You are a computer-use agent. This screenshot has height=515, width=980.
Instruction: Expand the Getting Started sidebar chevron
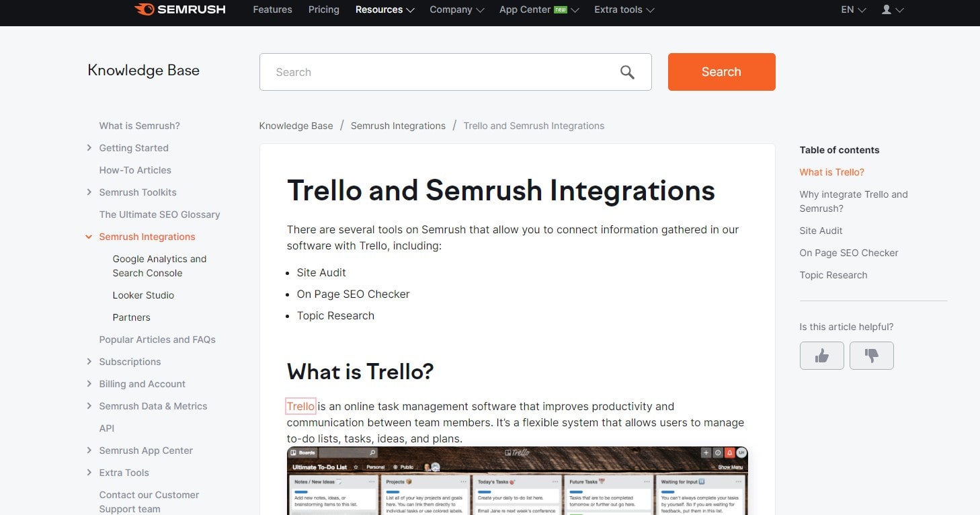[89, 148]
